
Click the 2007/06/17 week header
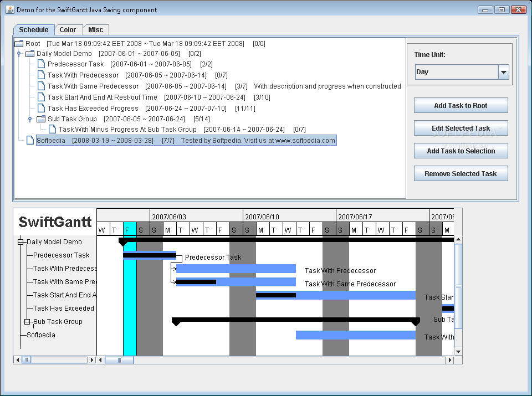click(x=383, y=215)
